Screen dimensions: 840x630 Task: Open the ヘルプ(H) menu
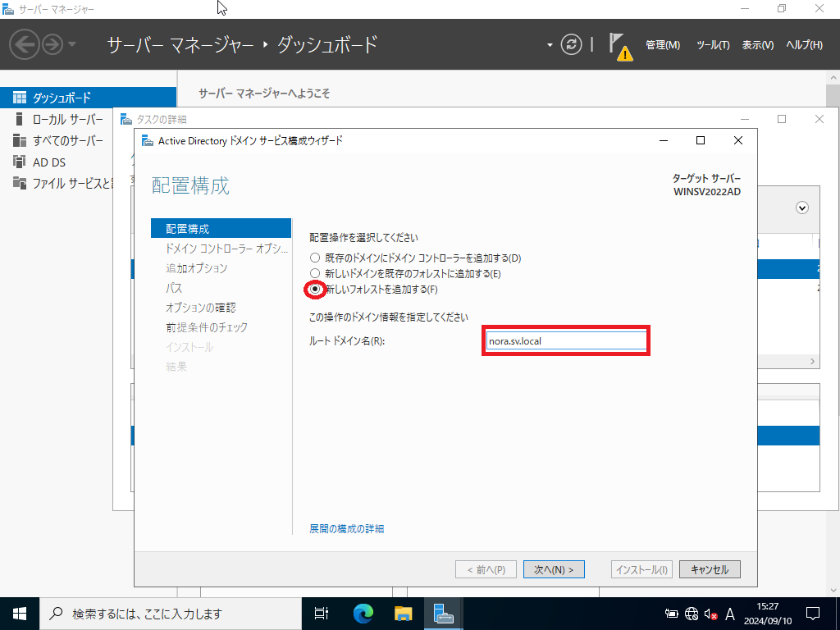(804, 45)
